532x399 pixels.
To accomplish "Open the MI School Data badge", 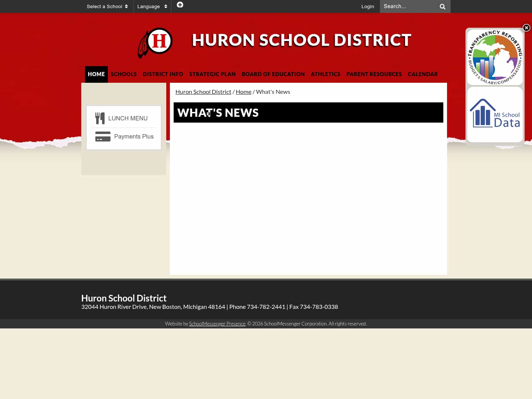I will 495,114.
